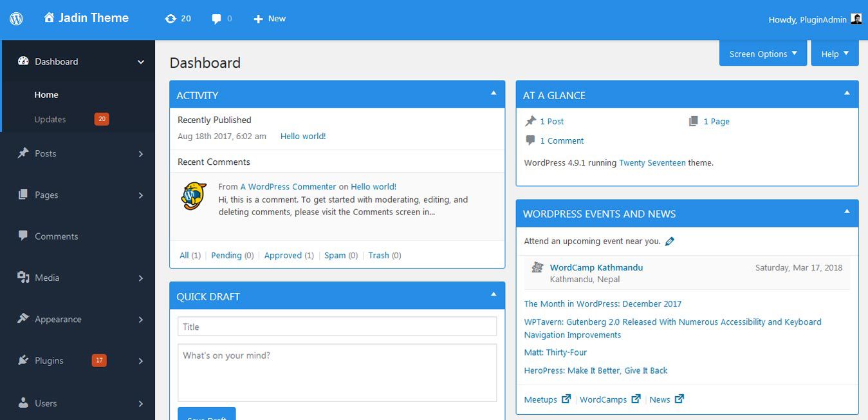Show All (1) comments
The image size is (868, 420).
(190, 255)
